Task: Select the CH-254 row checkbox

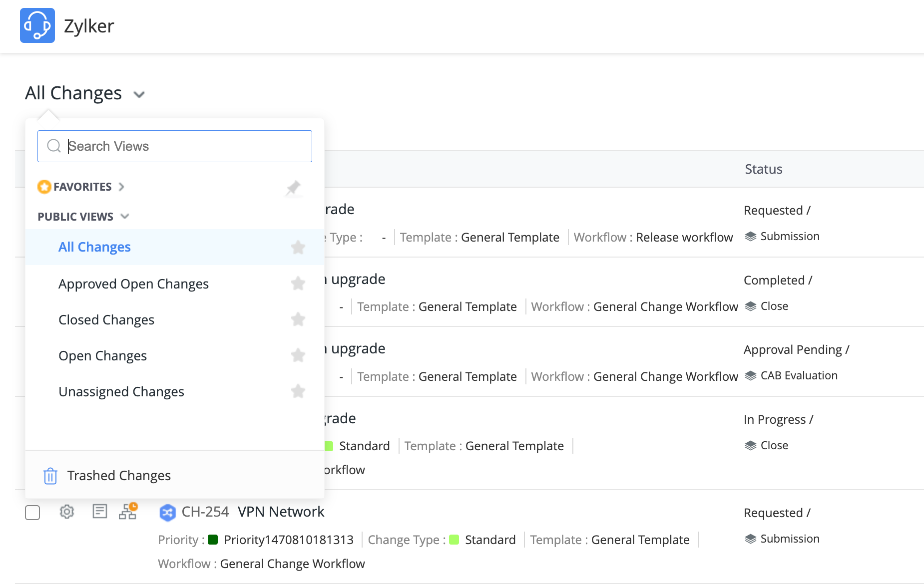Action: (x=32, y=513)
